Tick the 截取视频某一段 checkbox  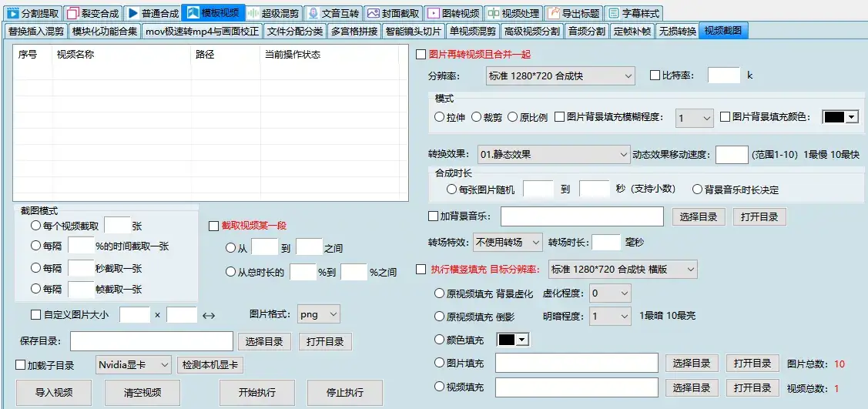[214, 226]
